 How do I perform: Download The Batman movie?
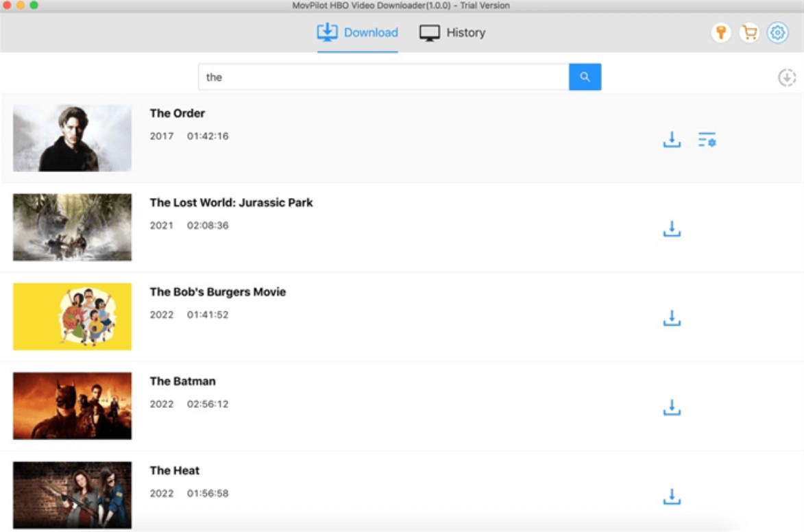[x=672, y=408]
